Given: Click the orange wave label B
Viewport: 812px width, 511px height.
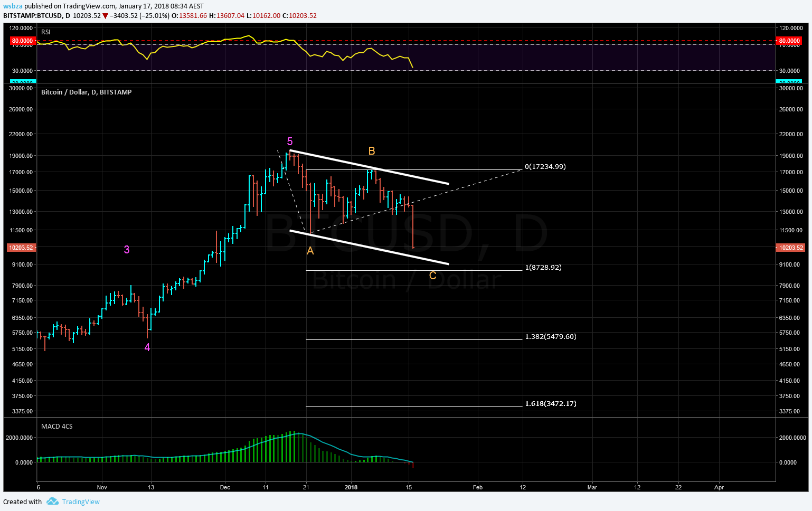Looking at the screenshot, I should tap(372, 151).
